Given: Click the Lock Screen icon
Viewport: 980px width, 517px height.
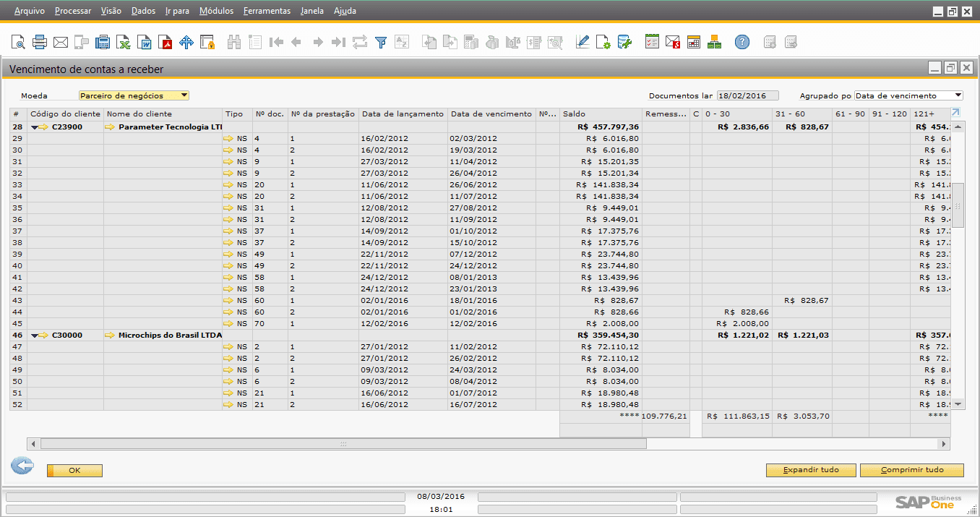Looking at the screenshot, I should point(207,42).
